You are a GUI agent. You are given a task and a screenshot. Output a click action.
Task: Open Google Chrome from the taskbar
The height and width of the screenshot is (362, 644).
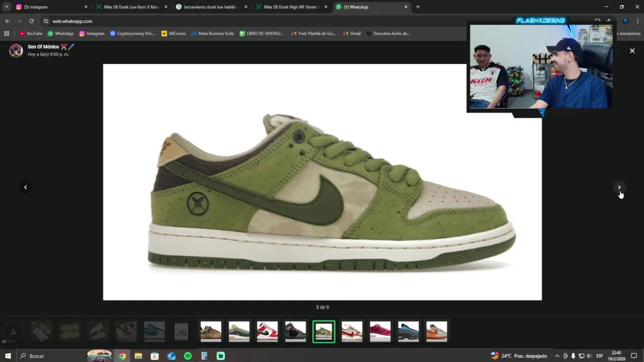(122, 356)
